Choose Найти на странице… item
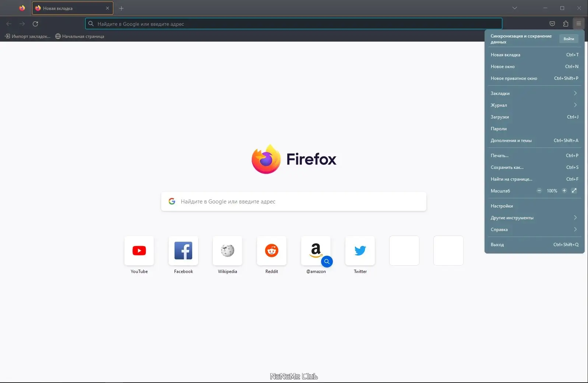588x383 pixels. click(x=535, y=179)
